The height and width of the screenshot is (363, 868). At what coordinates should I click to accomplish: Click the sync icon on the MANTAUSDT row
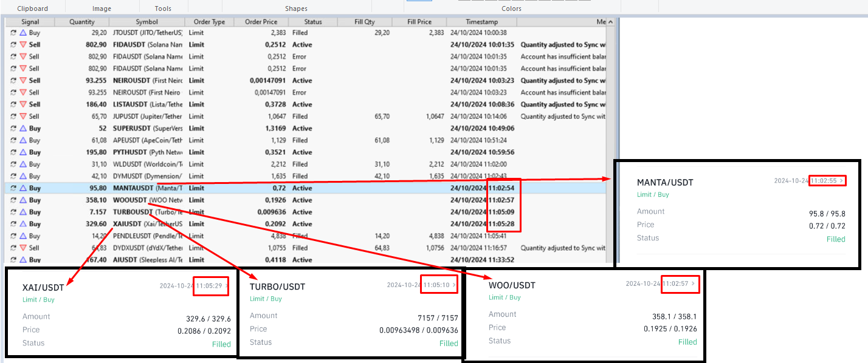(13, 188)
